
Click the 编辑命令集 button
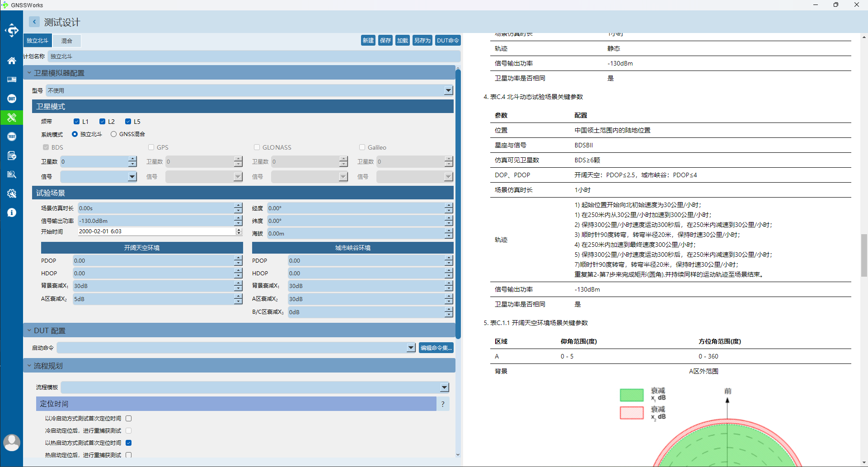(436, 348)
